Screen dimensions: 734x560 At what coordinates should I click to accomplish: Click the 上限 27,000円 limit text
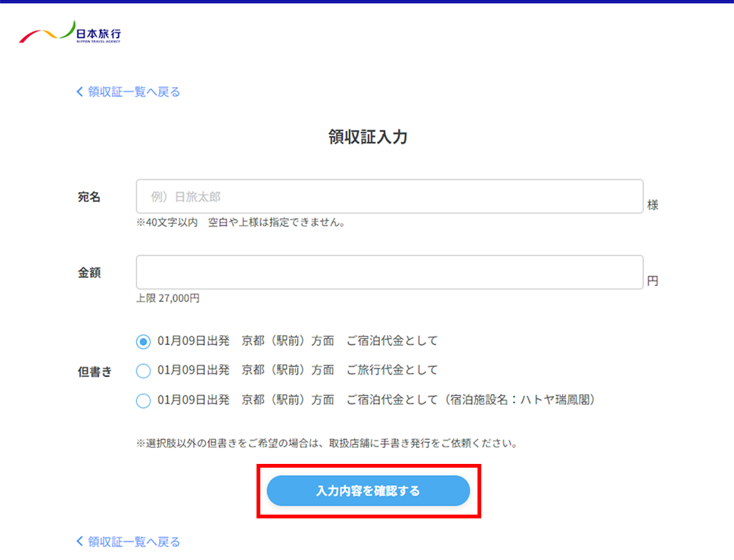point(168,299)
